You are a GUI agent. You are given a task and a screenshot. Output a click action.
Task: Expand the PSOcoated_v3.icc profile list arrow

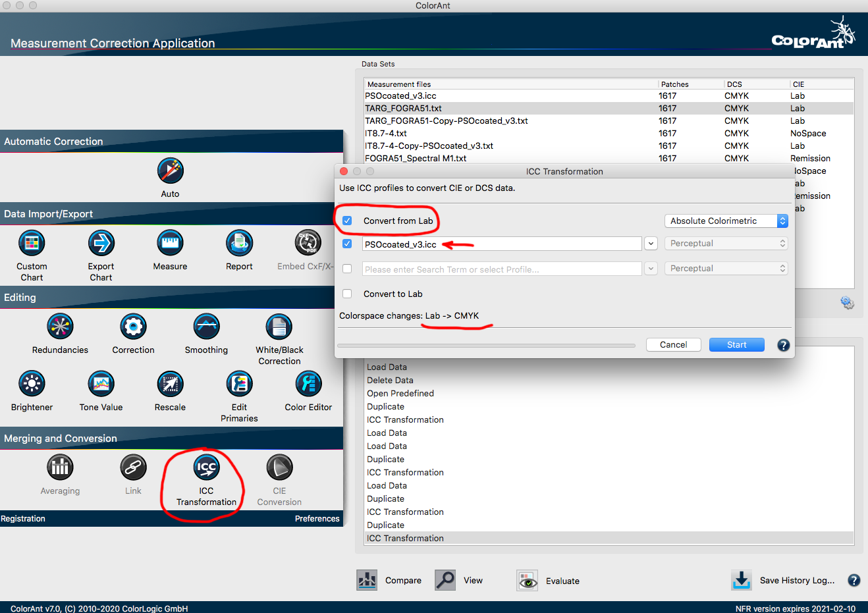coord(651,244)
